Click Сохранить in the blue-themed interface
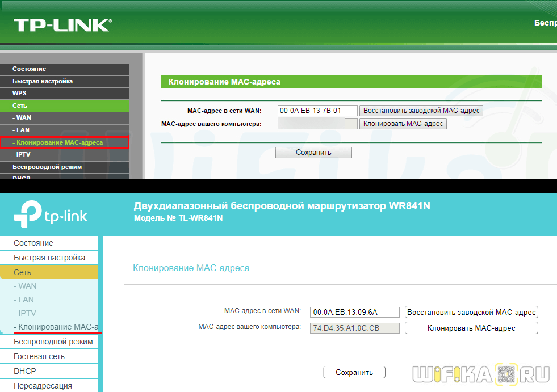The width and height of the screenshot is (557, 392). pyautogui.click(x=354, y=372)
